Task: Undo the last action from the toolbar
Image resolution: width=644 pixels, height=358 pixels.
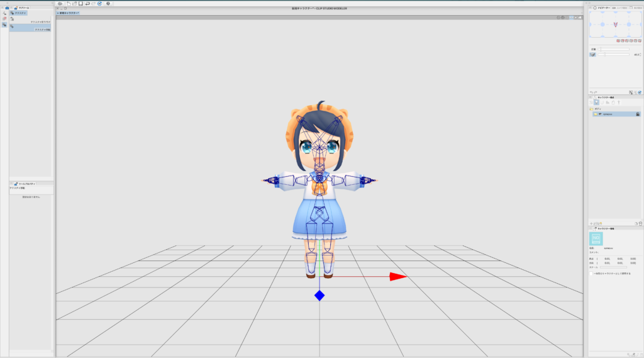Action: pyautogui.click(x=87, y=4)
